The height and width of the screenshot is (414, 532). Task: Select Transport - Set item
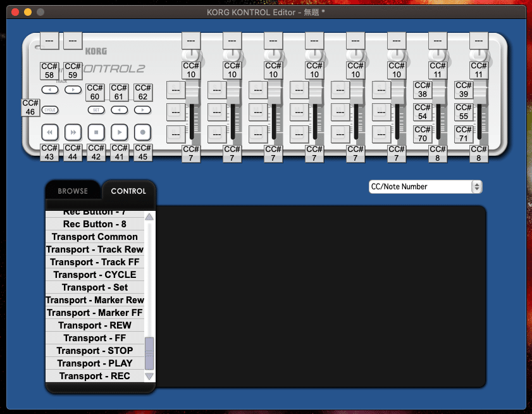pyautogui.click(x=95, y=287)
